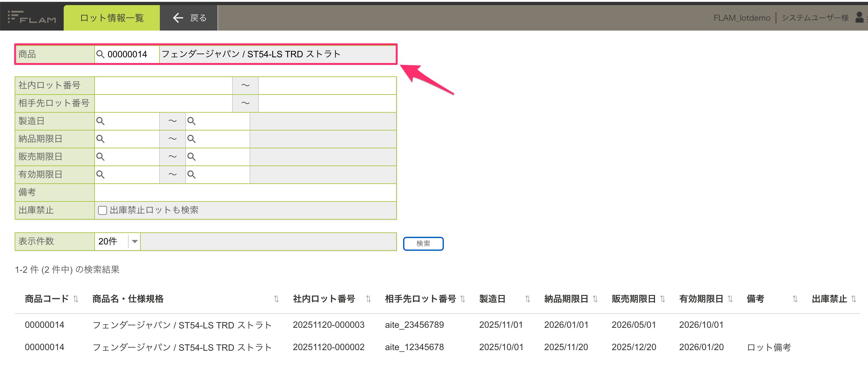Open product lookup magnifier beside 00000014
The width and height of the screenshot is (868, 366).
pos(100,54)
